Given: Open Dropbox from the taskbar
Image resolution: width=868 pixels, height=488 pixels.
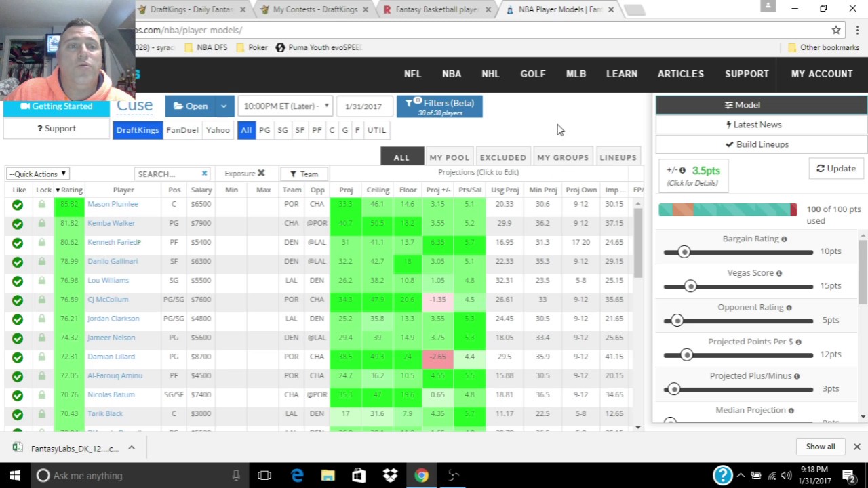Looking at the screenshot, I should pos(390,476).
